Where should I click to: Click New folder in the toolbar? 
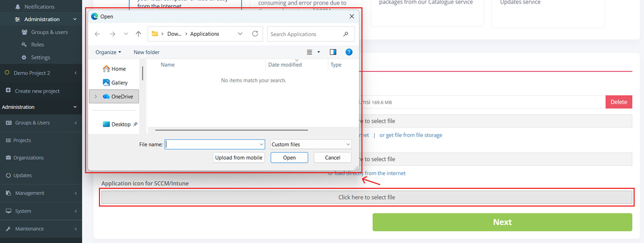[x=147, y=52]
